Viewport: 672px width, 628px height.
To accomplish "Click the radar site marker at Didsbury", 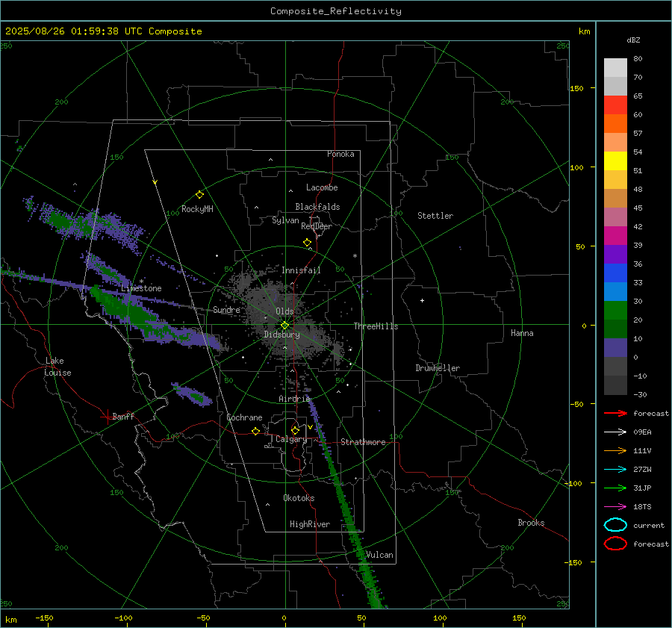I will pos(285,326).
